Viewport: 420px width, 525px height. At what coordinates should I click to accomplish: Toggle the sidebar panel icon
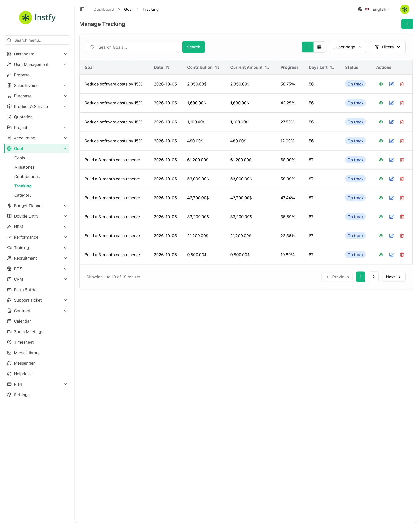tap(82, 9)
